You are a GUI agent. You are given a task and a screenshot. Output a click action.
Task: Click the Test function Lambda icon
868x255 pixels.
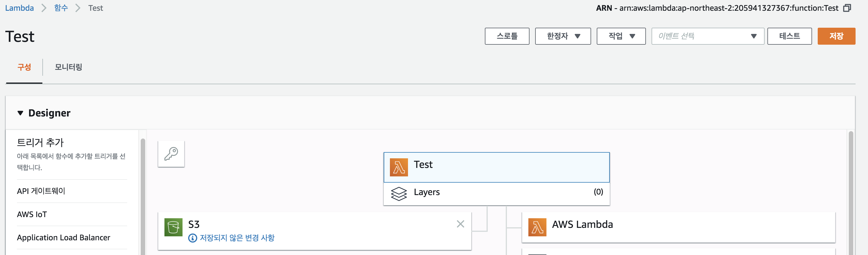tap(399, 167)
